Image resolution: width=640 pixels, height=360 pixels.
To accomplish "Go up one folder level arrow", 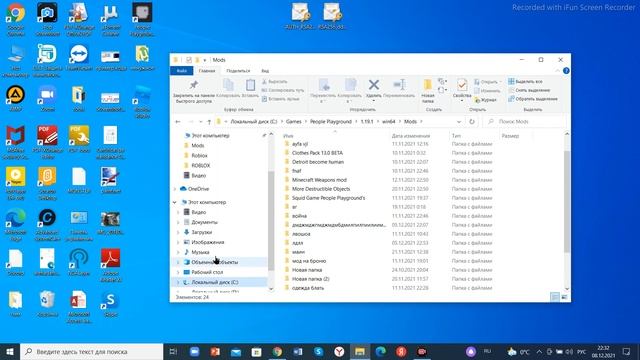I will coord(209,122).
